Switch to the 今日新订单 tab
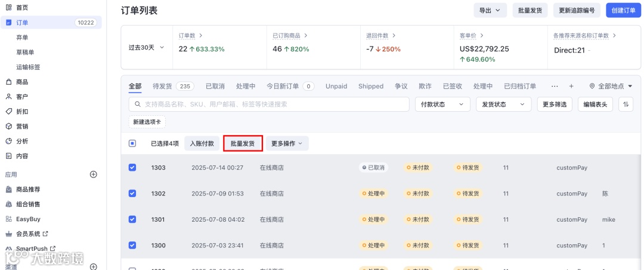The width and height of the screenshot is (644, 270). coord(290,86)
